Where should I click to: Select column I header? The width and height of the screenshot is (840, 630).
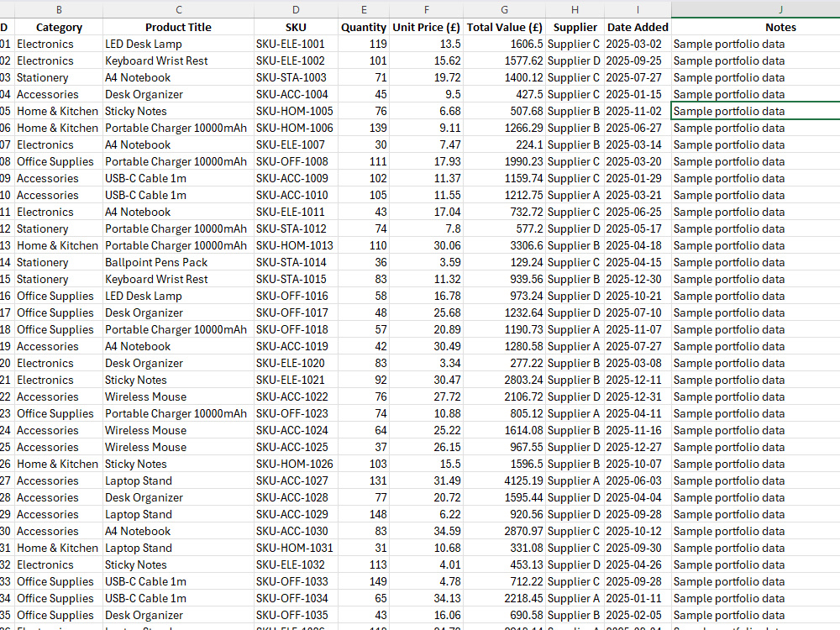pyautogui.click(x=638, y=9)
